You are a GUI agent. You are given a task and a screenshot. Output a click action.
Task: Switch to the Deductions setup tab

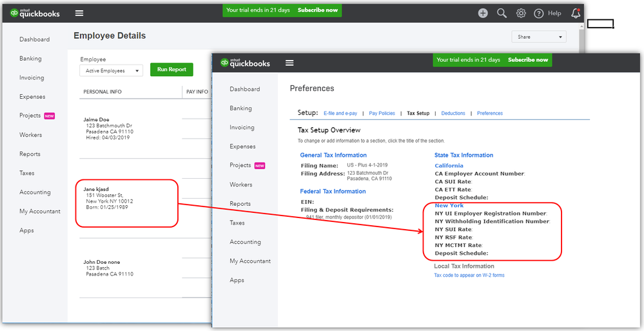(453, 113)
